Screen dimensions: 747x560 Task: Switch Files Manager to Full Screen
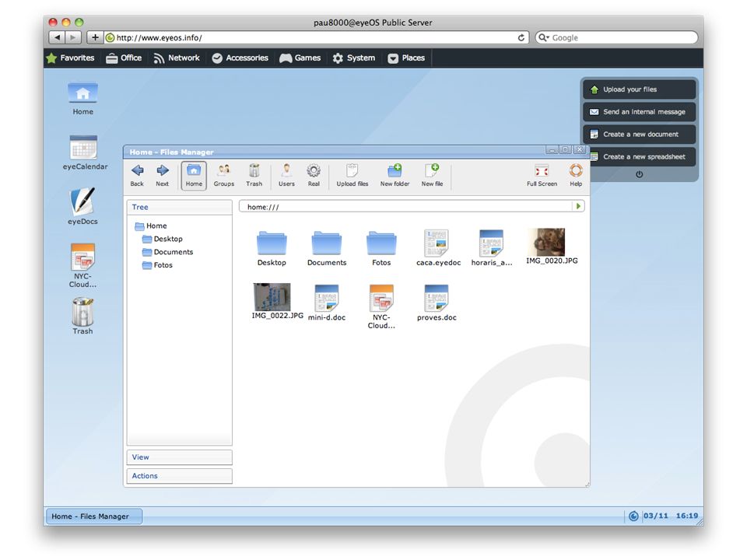542,175
